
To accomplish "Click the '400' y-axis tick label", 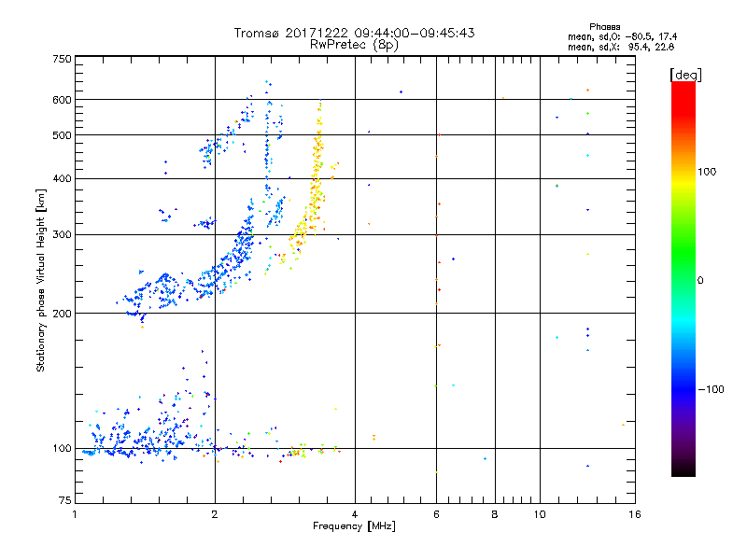I will [62, 178].
